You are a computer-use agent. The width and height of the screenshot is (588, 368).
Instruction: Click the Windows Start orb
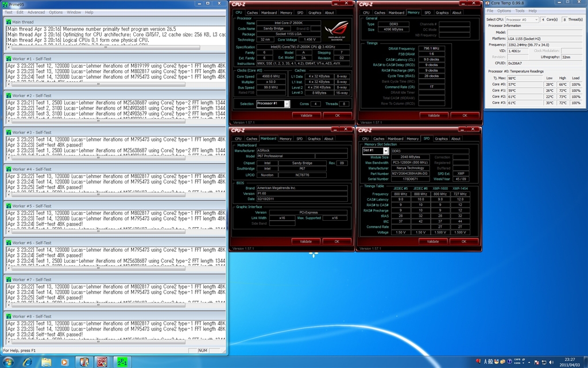pos(8,362)
